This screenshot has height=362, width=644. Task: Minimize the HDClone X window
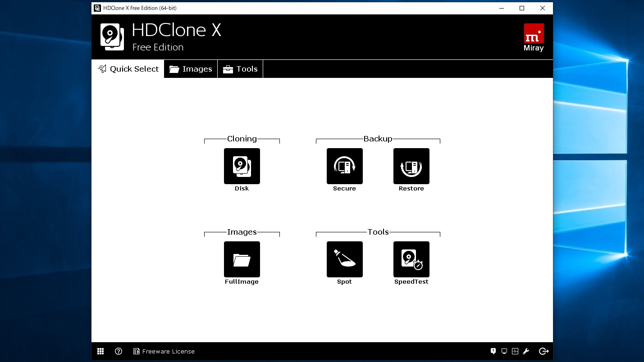coord(501,8)
